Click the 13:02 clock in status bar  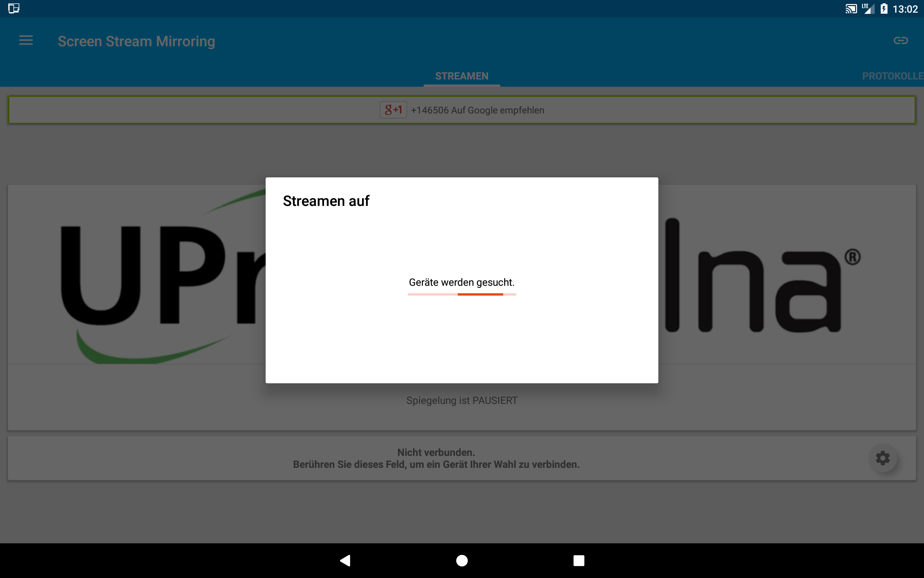[905, 9]
